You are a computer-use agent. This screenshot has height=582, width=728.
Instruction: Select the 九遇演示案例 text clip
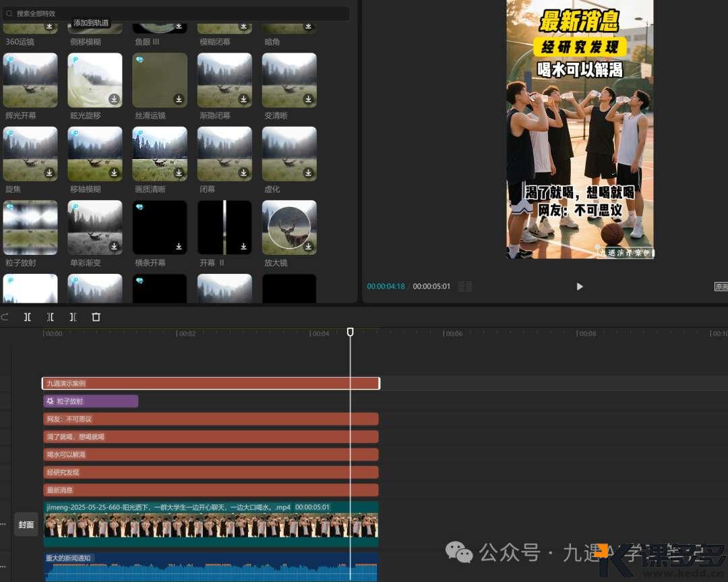tap(211, 383)
